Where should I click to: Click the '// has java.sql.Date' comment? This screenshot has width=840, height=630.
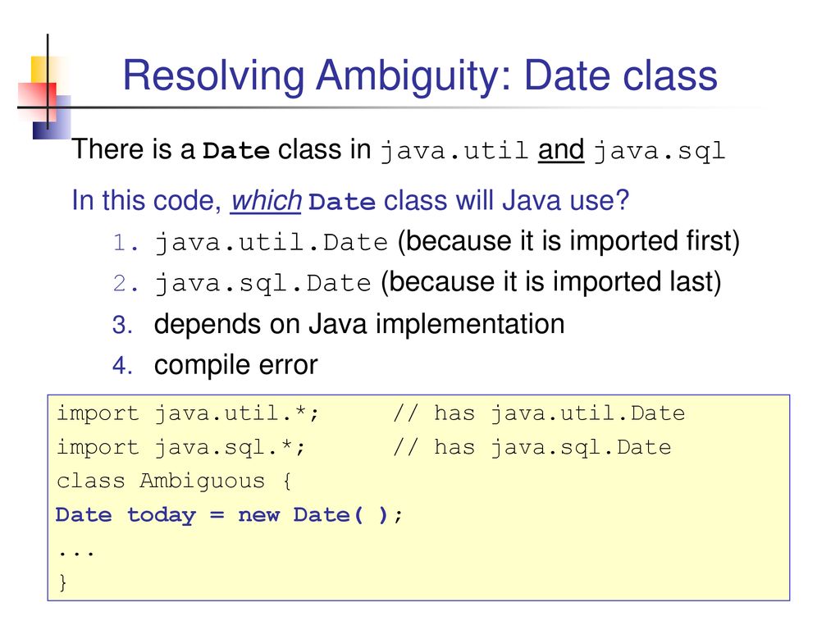(532, 447)
